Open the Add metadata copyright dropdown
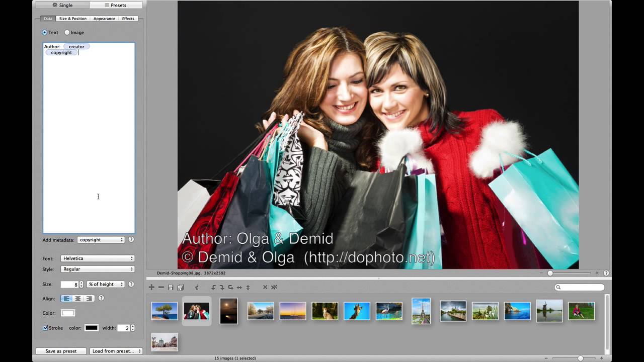644x362 pixels. click(x=101, y=240)
